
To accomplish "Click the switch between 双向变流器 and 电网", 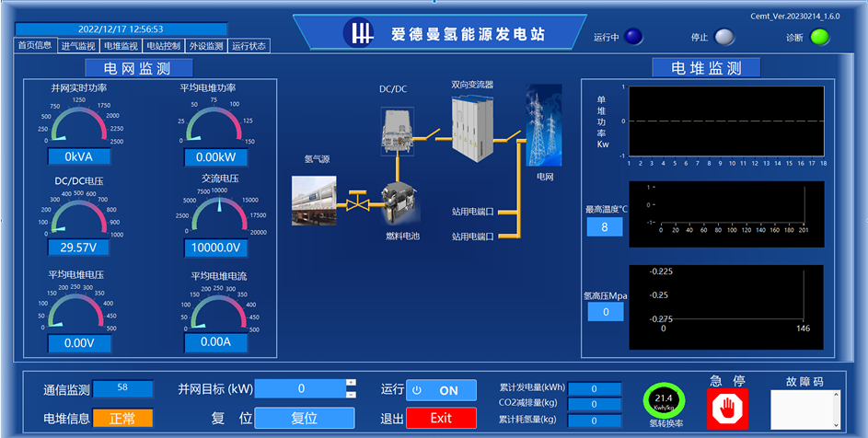I will click(508, 135).
